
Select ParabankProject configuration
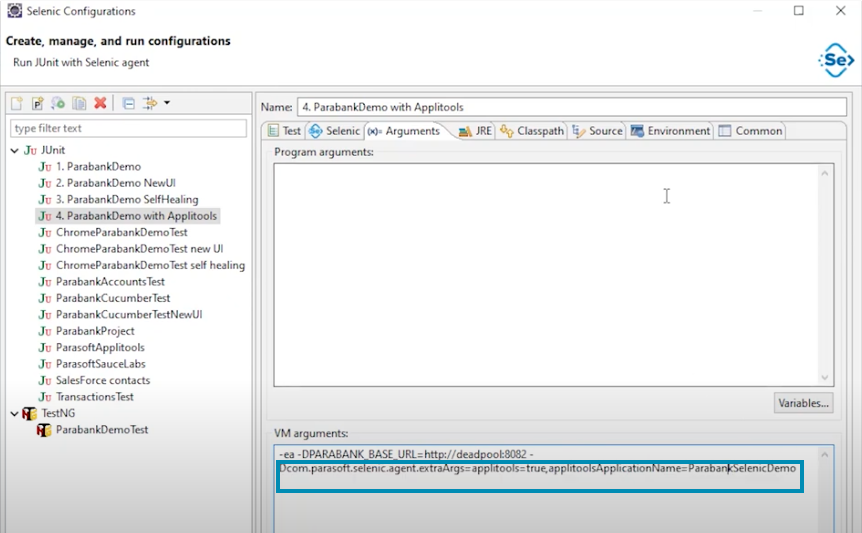click(95, 331)
